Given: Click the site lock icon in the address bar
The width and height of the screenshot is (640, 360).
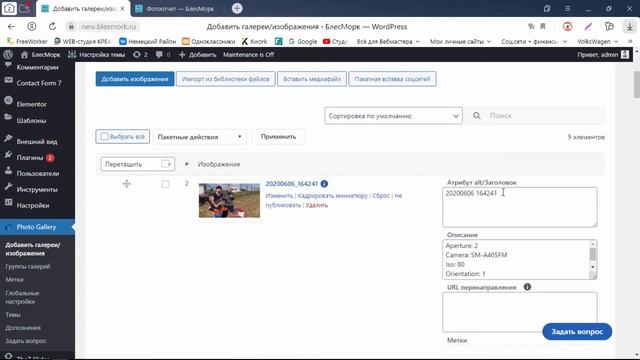Looking at the screenshot, I should point(71,27).
